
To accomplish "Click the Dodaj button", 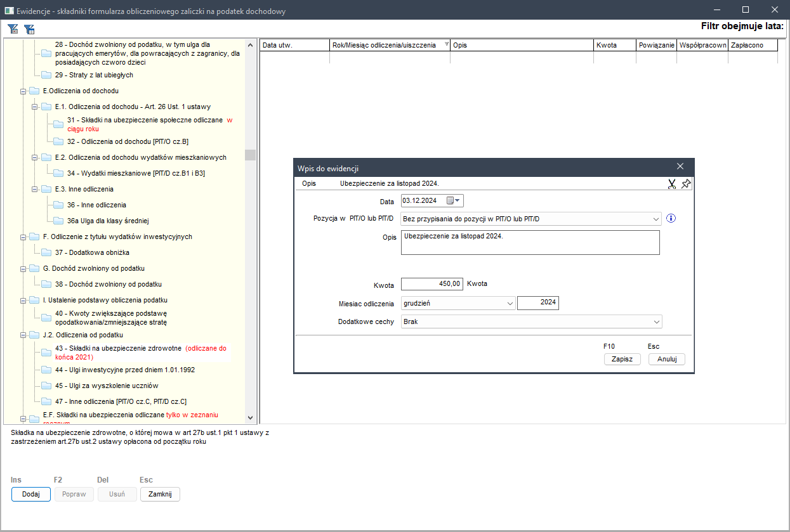I will [30, 495].
